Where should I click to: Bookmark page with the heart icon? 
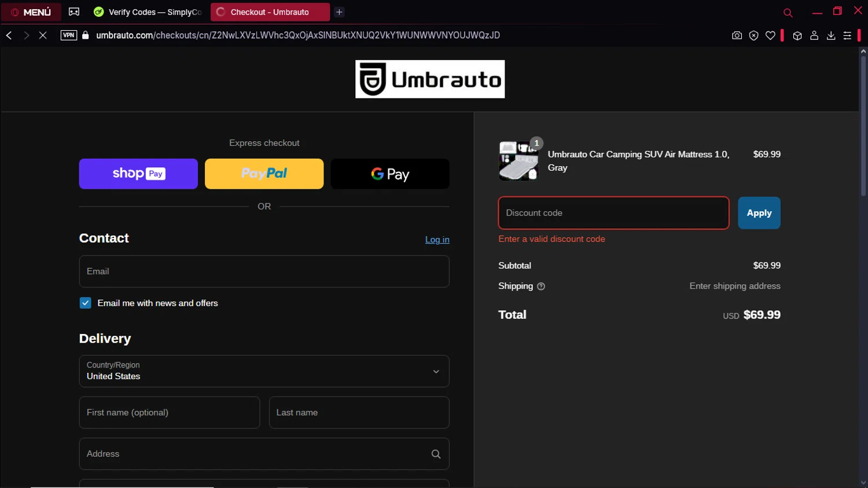pos(770,36)
